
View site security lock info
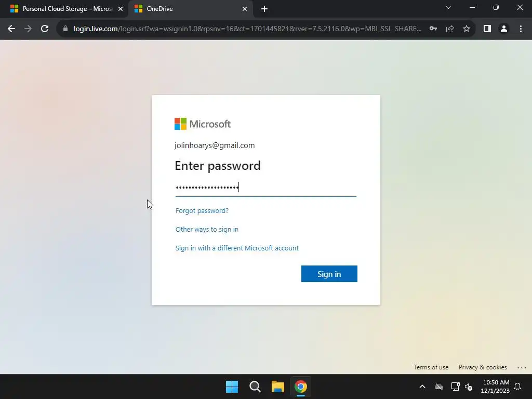65,29
